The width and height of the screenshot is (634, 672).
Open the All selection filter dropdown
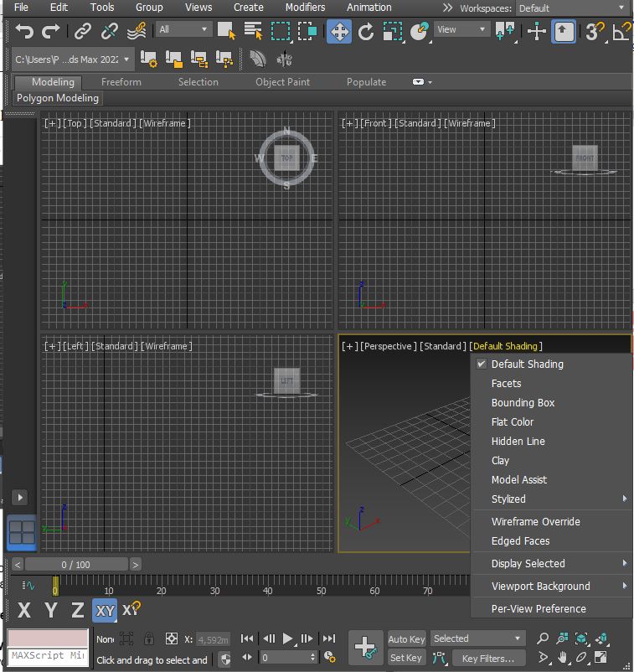pos(183,29)
